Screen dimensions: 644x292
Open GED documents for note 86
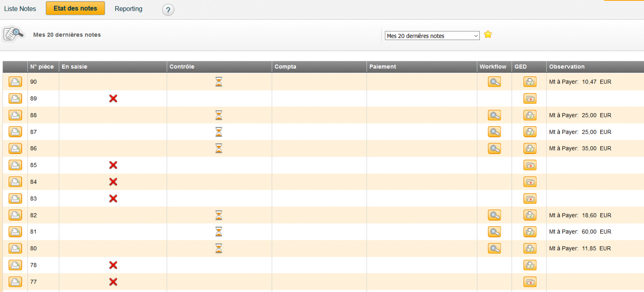[530, 149]
